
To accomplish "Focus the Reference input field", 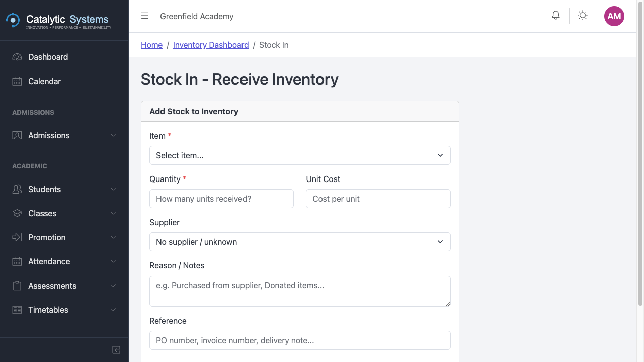I will click(300, 340).
